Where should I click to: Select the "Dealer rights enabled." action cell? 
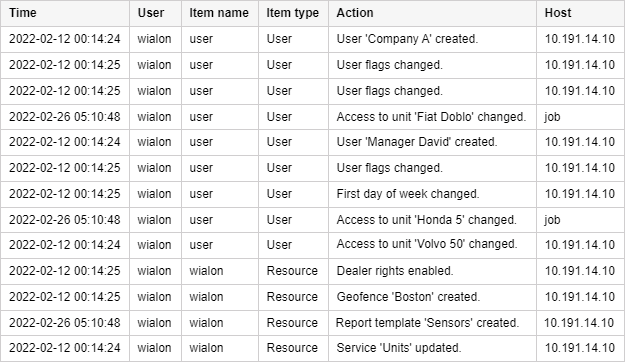[x=432, y=271]
